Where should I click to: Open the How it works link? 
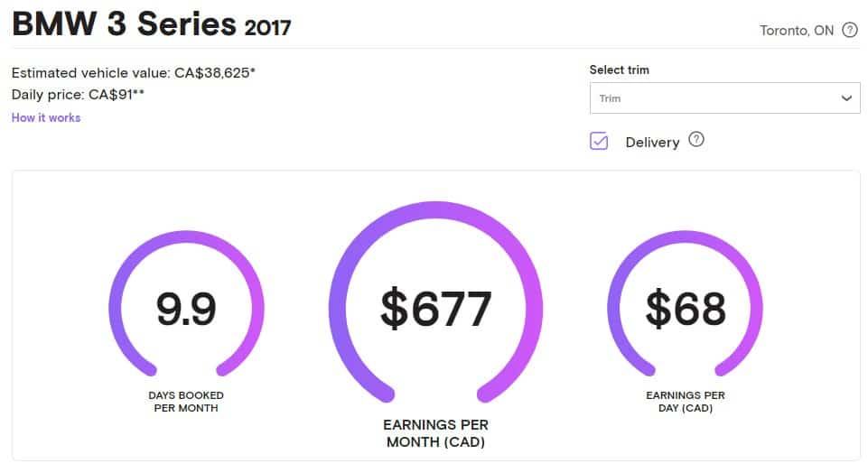[x=46, y=118]
